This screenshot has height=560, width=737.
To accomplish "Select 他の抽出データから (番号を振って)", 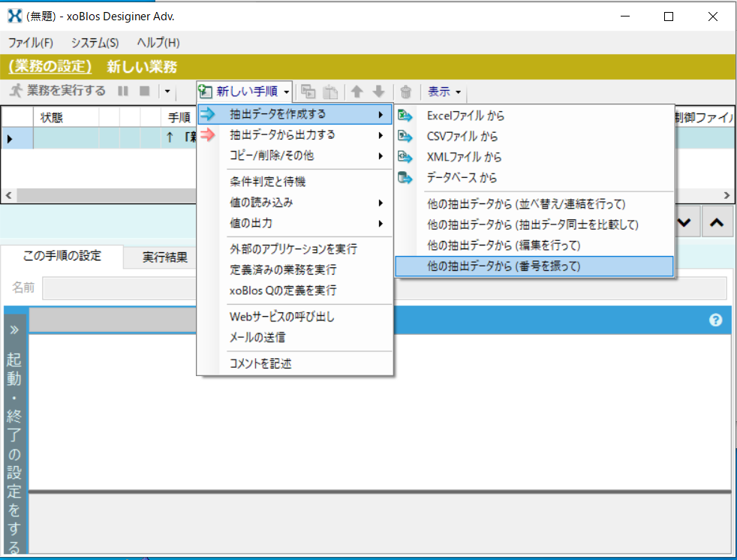I will click(534, 266).
